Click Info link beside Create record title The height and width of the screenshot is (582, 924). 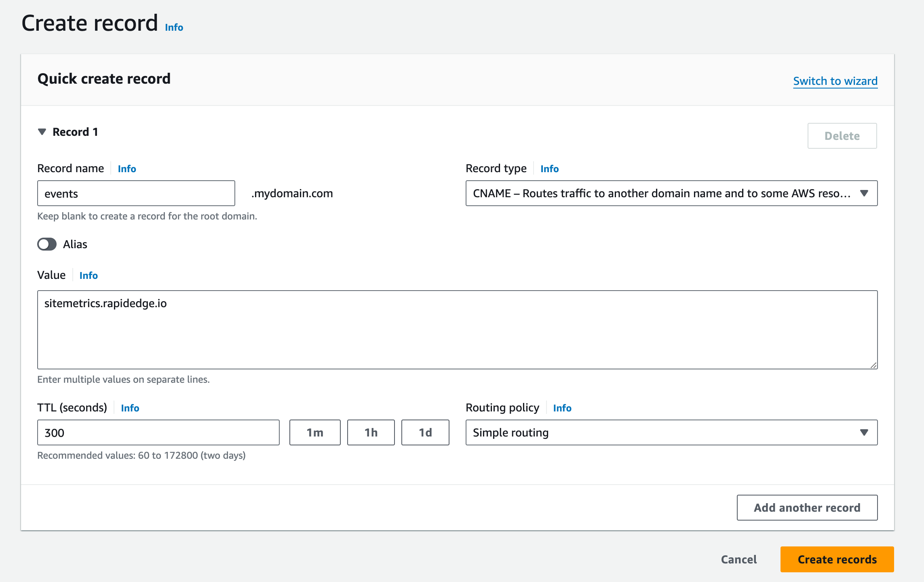coord(174,27)
